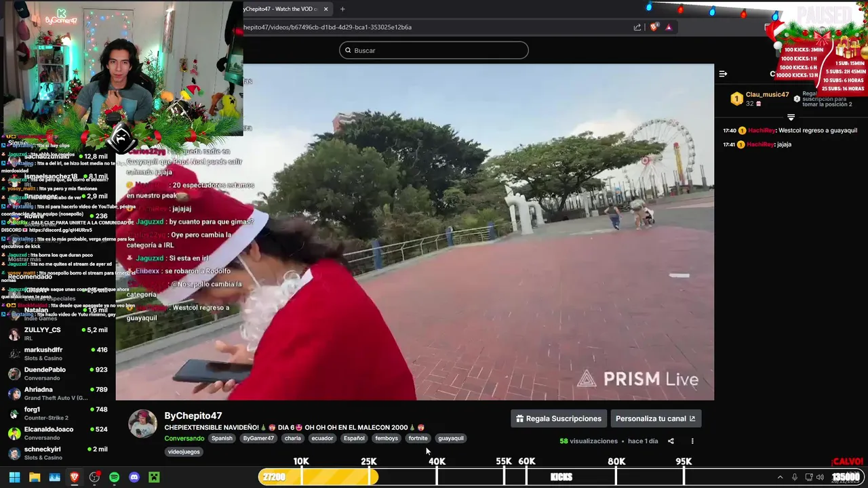Click the ecuador tag
Screen dimensions: 868x488
(x=322, y=439)
